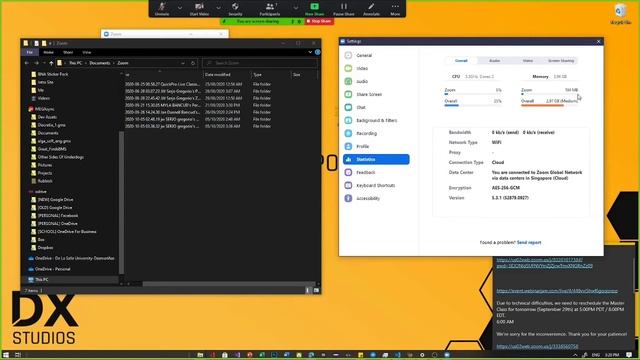Click the red Stop Share button
This screenshot has height=360, width=640.
319,21
